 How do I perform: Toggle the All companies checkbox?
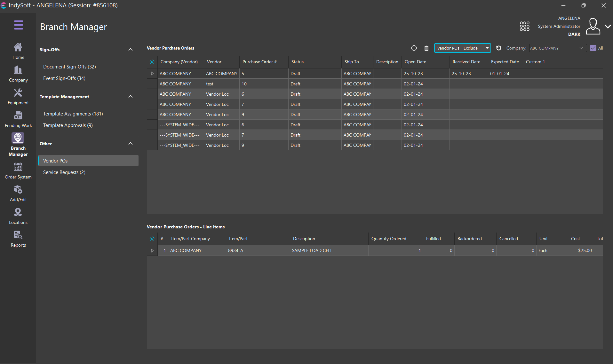(x=593, y=48)
